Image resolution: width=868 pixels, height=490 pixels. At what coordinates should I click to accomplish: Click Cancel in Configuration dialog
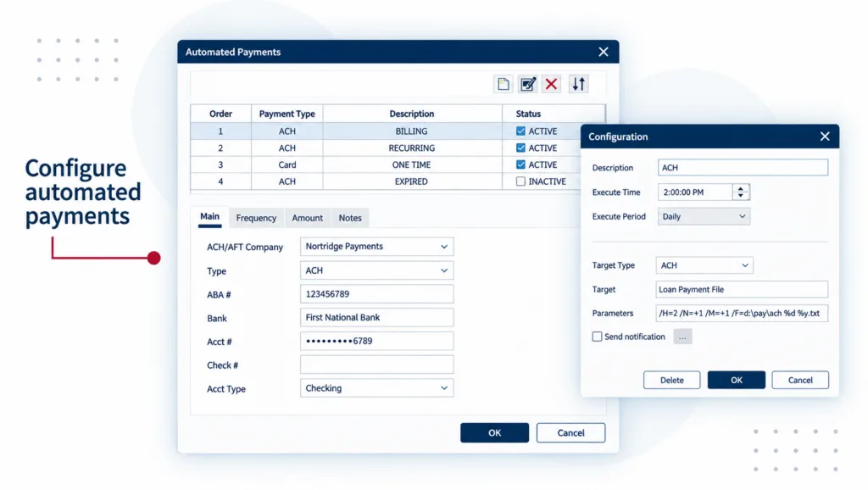click(x=800, y=380)
